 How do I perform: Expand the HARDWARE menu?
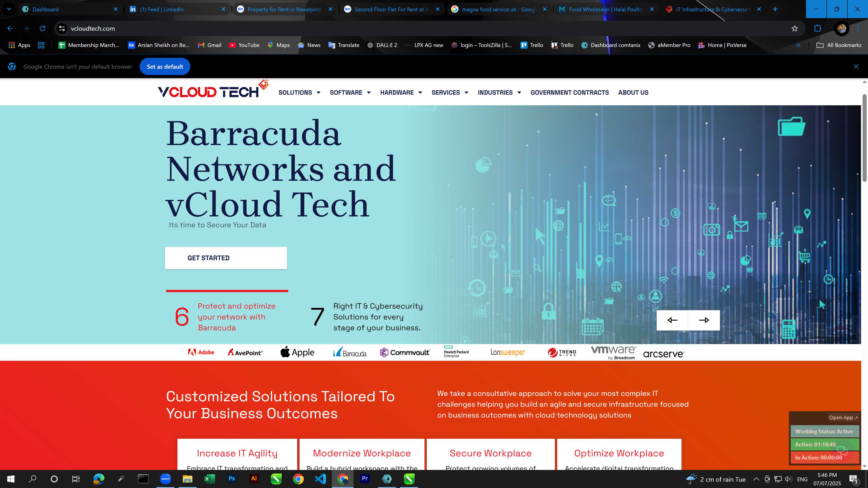coord(401,93)
